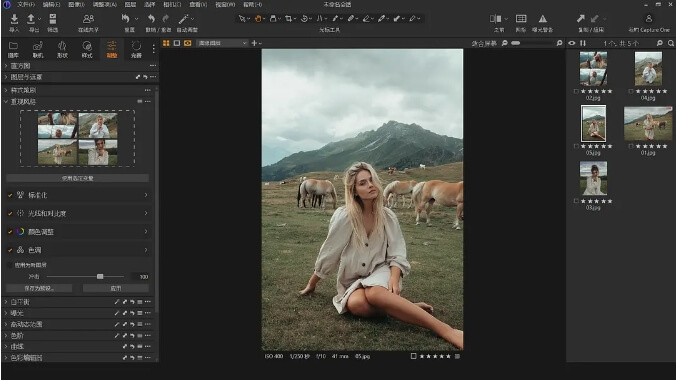The width and height of the screenshot is (676, 380).
Task: Select thumbnail 01.jpg in the browser
Action: coord(648,124)
